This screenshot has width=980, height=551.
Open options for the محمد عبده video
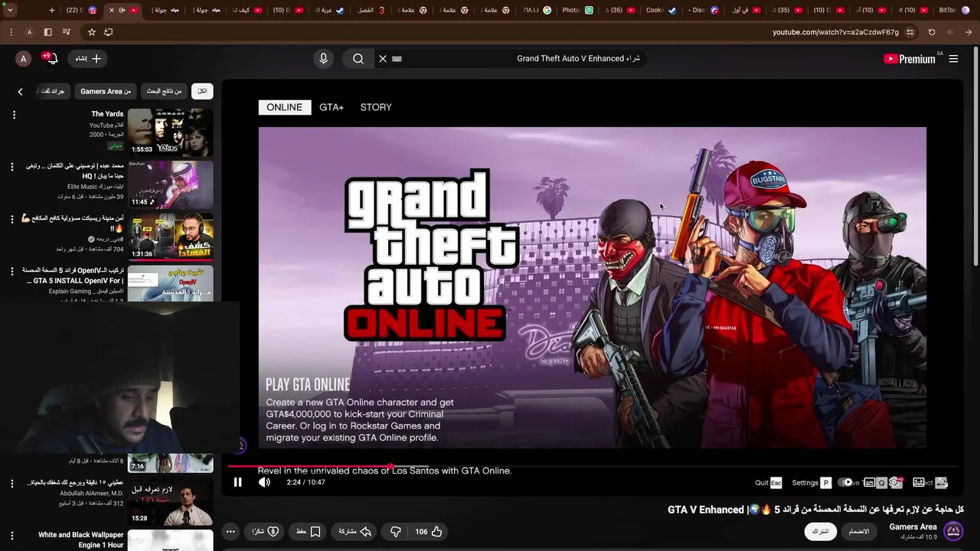point(12,167)
